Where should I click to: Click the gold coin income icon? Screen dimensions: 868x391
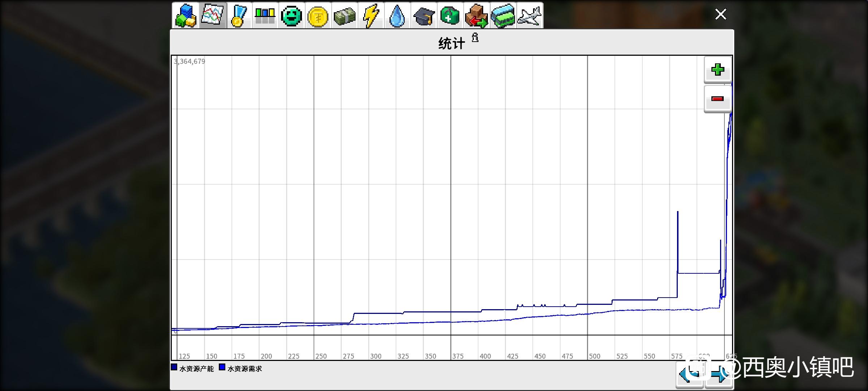pos(318,16)
